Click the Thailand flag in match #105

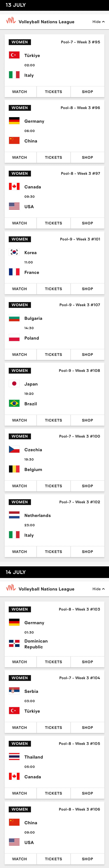click(14, 757)
